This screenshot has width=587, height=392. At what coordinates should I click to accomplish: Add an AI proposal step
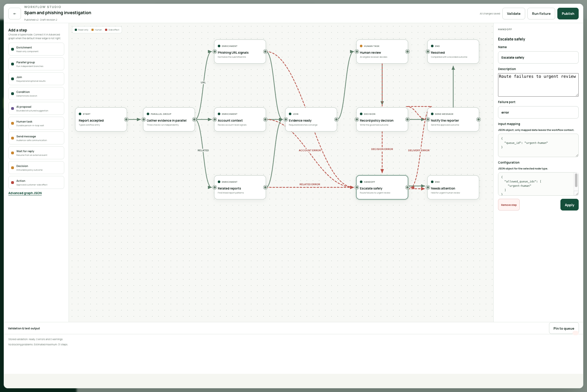(36, 108)
